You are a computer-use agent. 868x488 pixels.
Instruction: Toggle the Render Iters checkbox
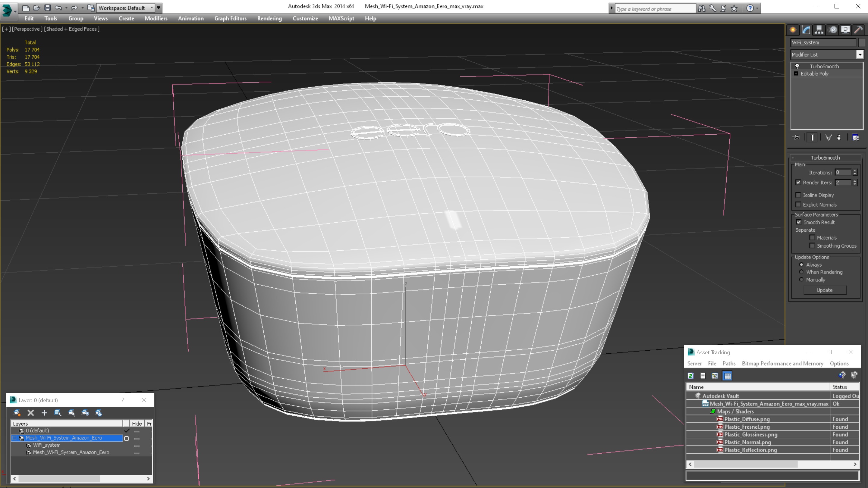pyautogui.click(x=798, y=183)
